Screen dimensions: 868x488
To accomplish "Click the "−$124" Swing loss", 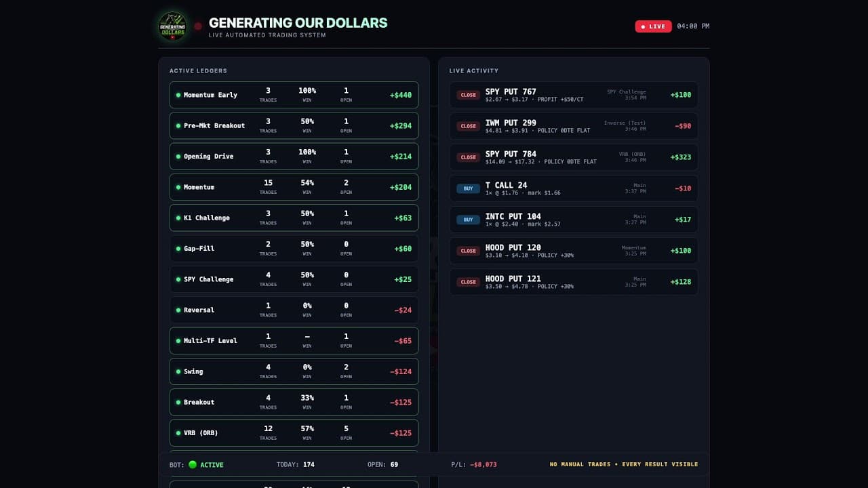I will (x=401, y=371).
